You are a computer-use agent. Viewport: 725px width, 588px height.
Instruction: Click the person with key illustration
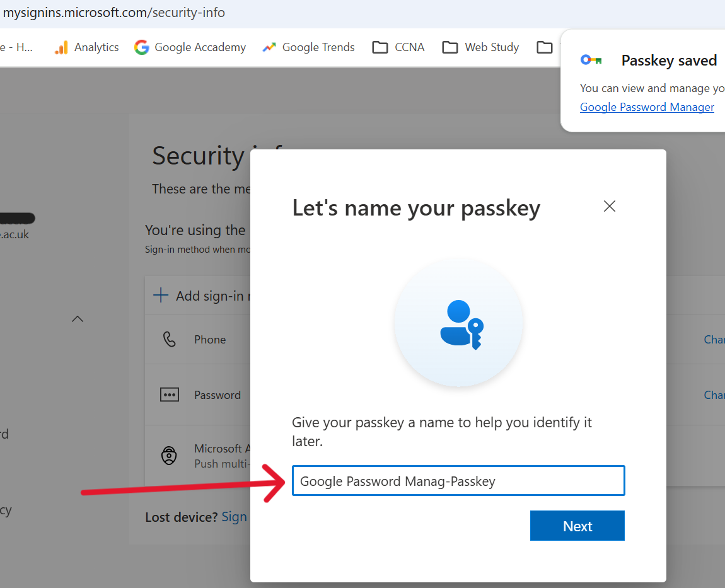click(x=459, y=323)
